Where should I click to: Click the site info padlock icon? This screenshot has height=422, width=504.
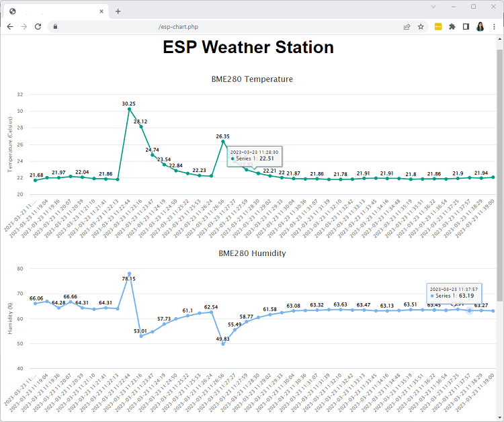tap(56, 27)
